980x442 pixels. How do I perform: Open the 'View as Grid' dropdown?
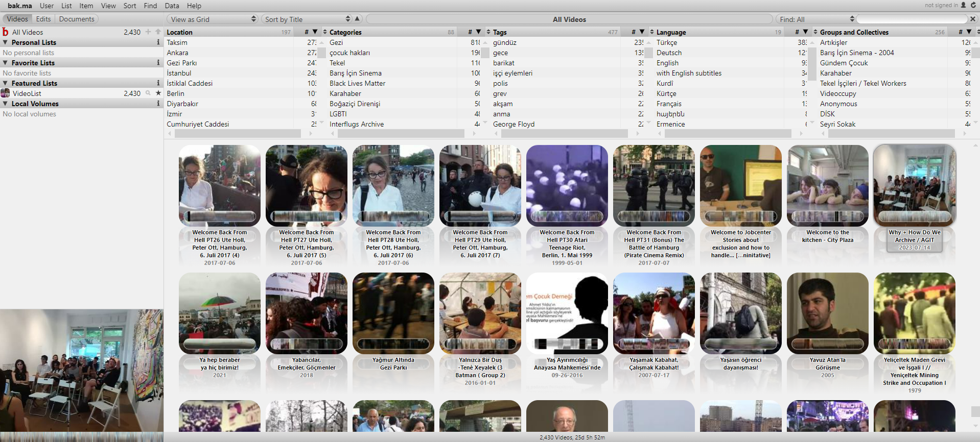212,19
